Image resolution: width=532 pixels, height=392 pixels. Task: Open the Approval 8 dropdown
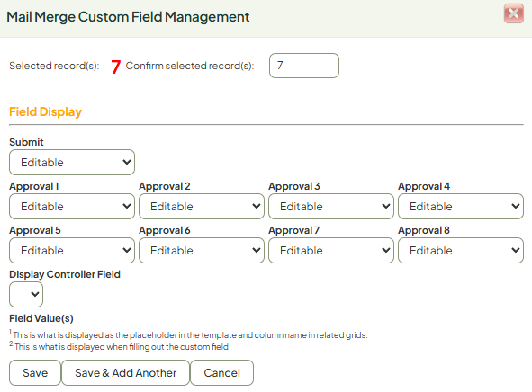461,250
